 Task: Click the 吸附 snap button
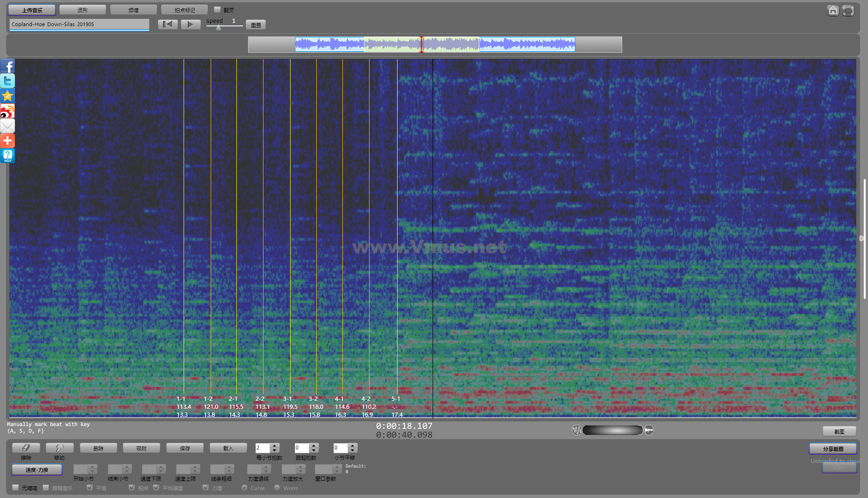[141, 448]
